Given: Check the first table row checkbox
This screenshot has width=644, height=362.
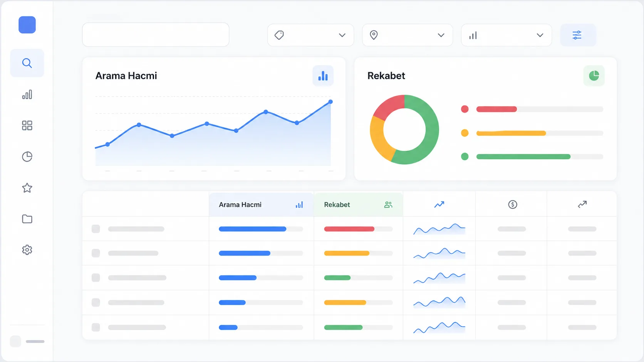Looking at the screenshot, I should coord(96,229).
